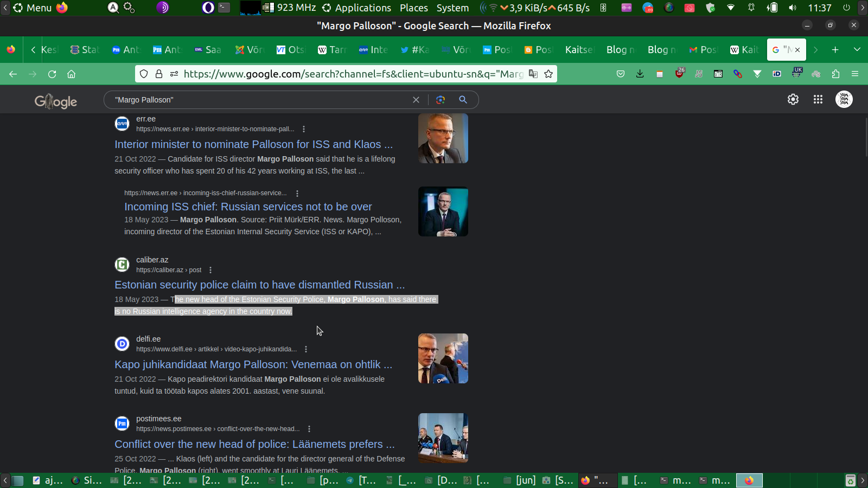
Task: Open the Firefox application hamburger menu
Action: (x=855, y=74)
